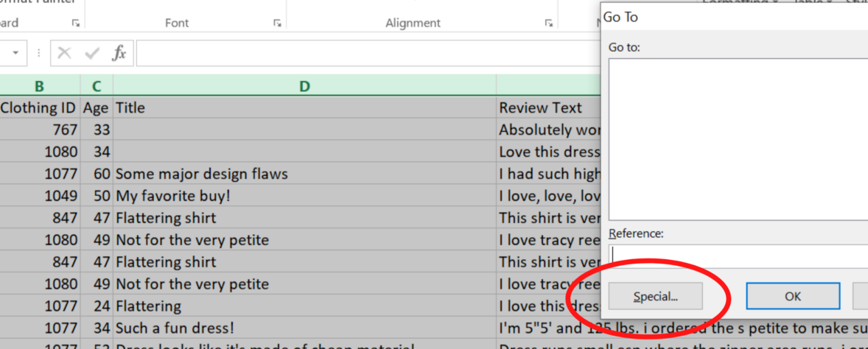Click the formula bar input area

368,53
